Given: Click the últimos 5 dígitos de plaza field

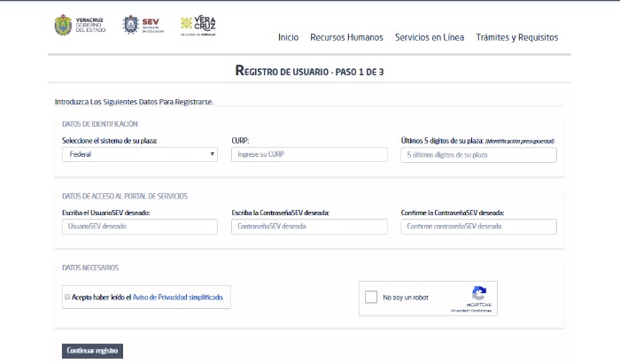Looking at the screenshot, I should [x=478, y=155].
